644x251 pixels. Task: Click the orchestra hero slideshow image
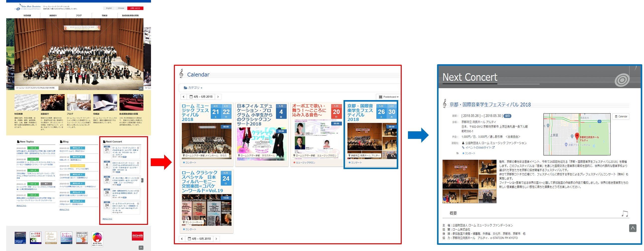79,54
